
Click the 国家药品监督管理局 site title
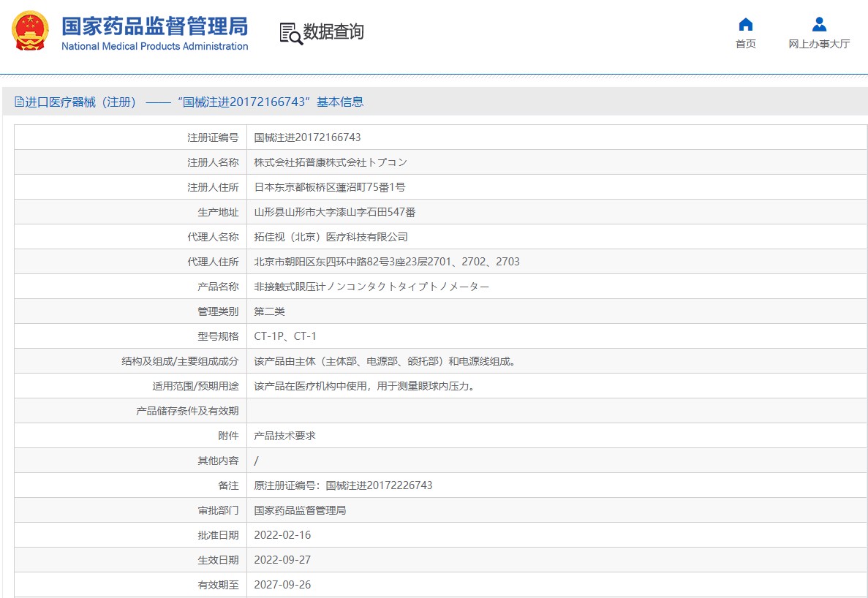155,26
